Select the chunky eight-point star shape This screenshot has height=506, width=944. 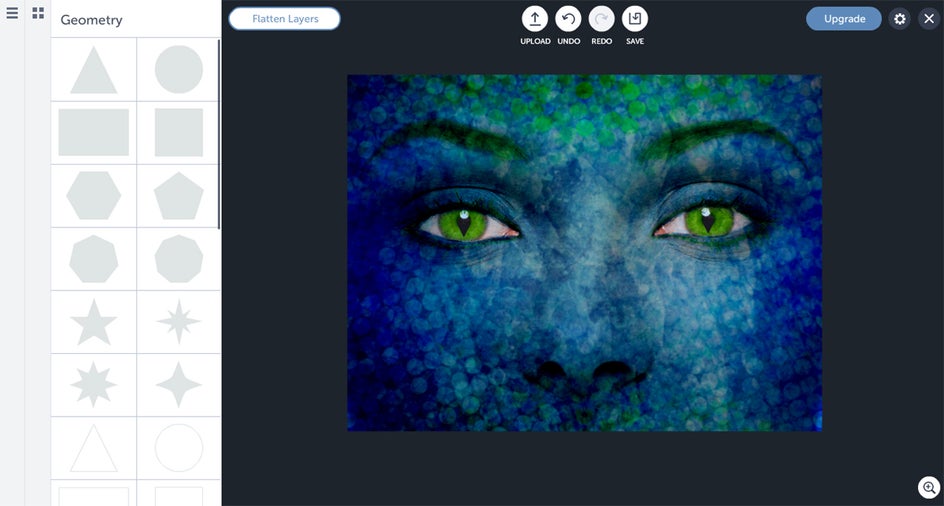tap(93, 385)
